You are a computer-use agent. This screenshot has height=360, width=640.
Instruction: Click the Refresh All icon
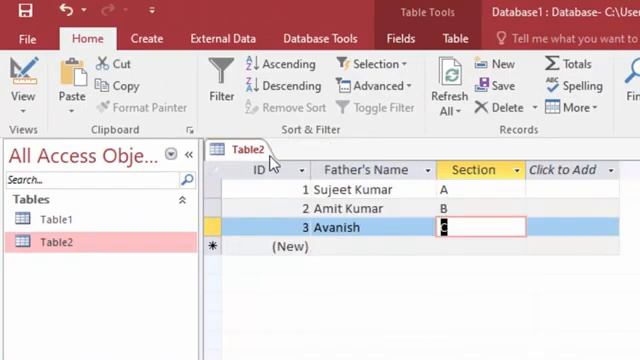point(450,72)
